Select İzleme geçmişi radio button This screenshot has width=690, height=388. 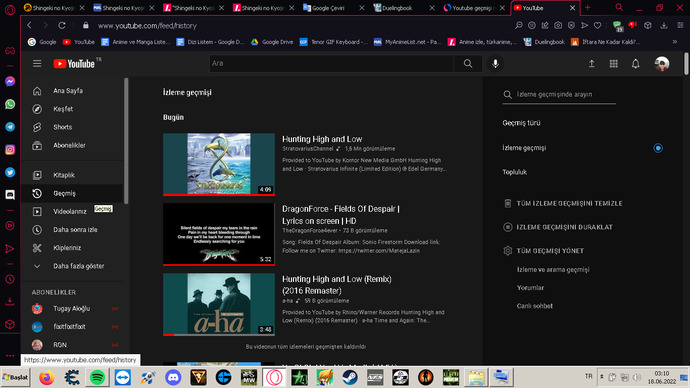tap(658, 148)
